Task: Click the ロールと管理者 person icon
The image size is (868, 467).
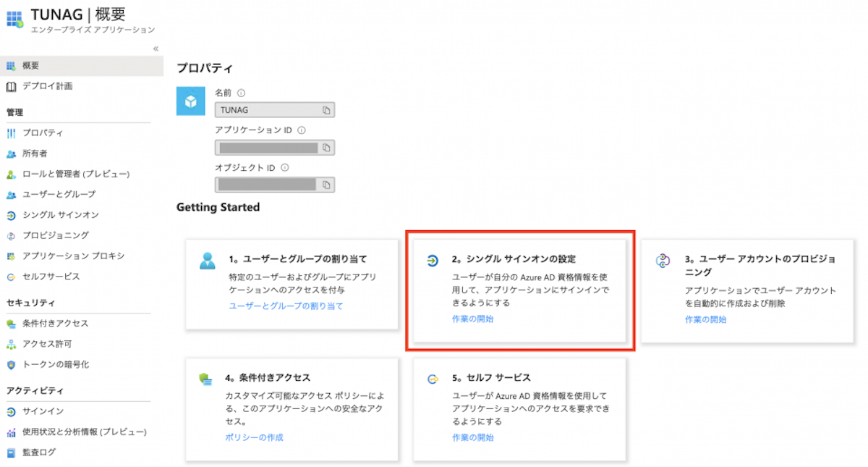Action: click(11, 174)
